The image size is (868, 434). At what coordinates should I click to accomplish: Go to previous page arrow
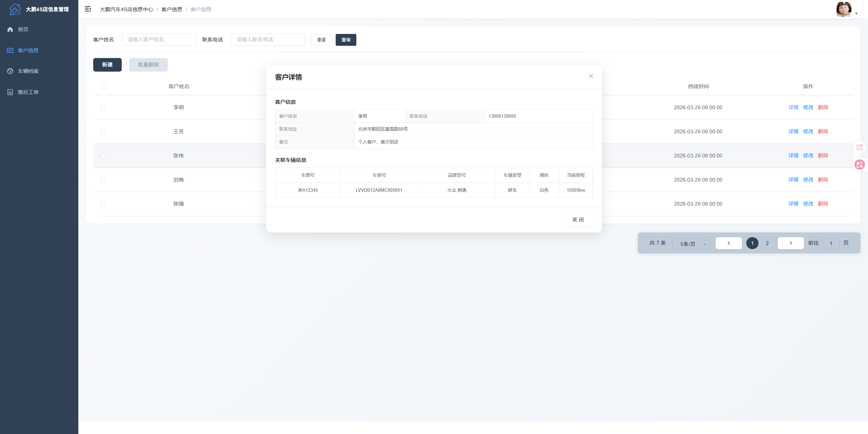tap(729, 243)
